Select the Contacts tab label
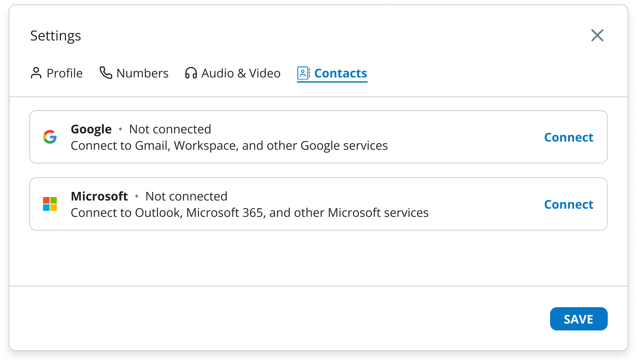The width and height of the screenshot is (637, 364). [340, 73]
